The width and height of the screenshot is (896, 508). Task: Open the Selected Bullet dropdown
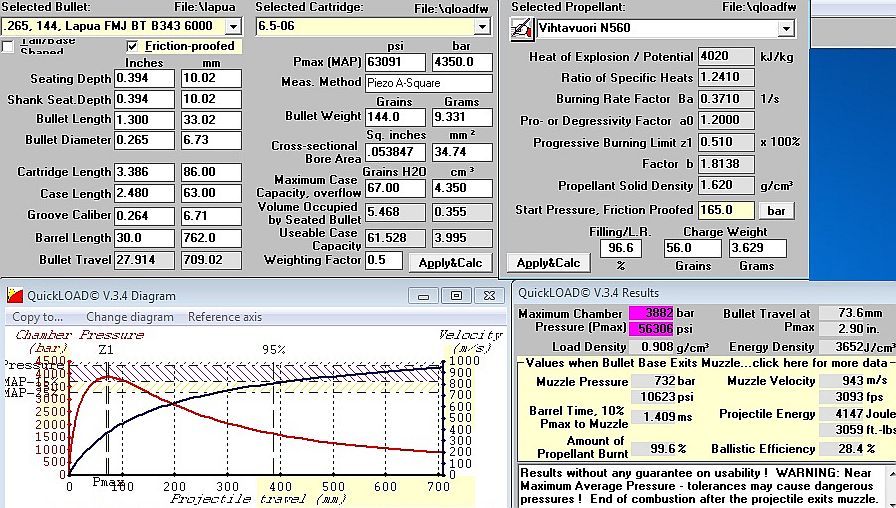(233, 26)
